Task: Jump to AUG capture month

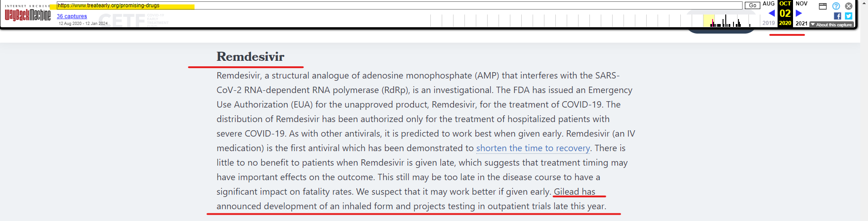Action: coord(768,4)
